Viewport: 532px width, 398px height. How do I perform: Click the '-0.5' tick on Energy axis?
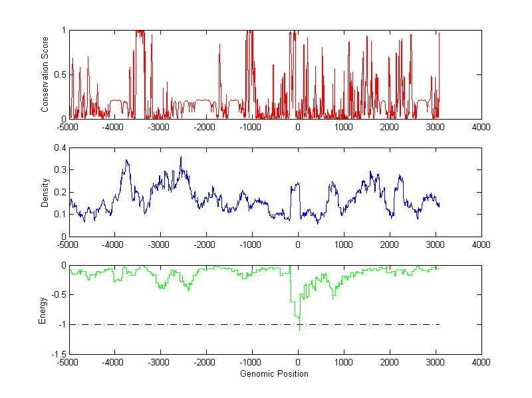click(x=56, y=295)
